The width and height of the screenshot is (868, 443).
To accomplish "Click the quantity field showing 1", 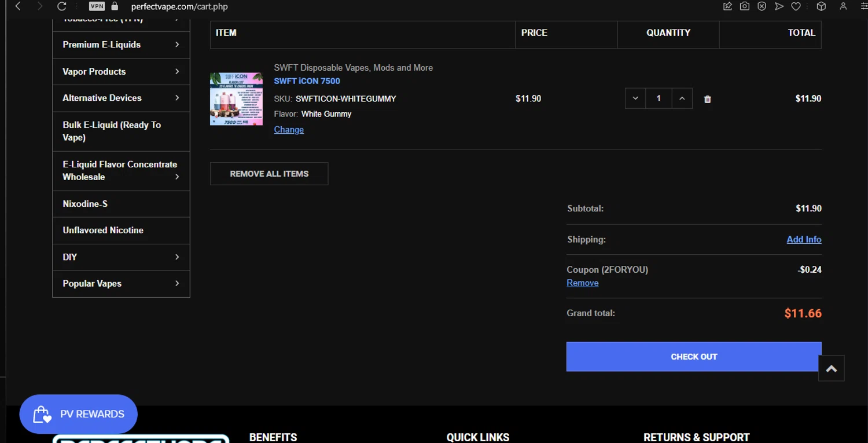I will click(659, 98).
